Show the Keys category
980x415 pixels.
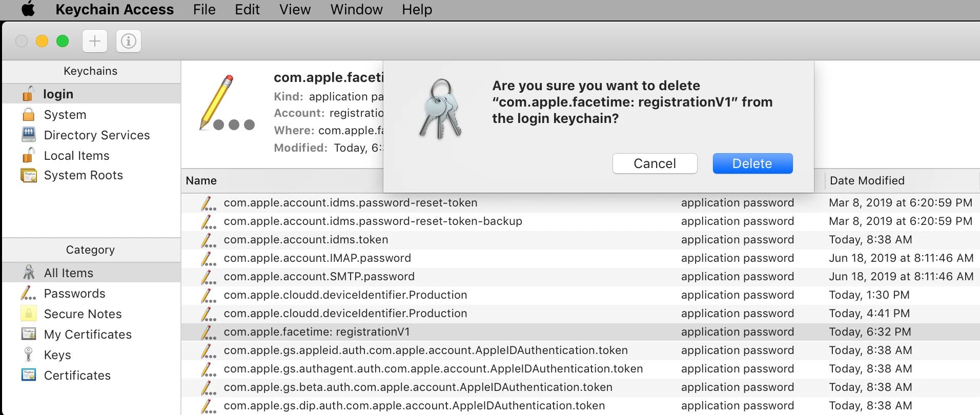(57, 355)
